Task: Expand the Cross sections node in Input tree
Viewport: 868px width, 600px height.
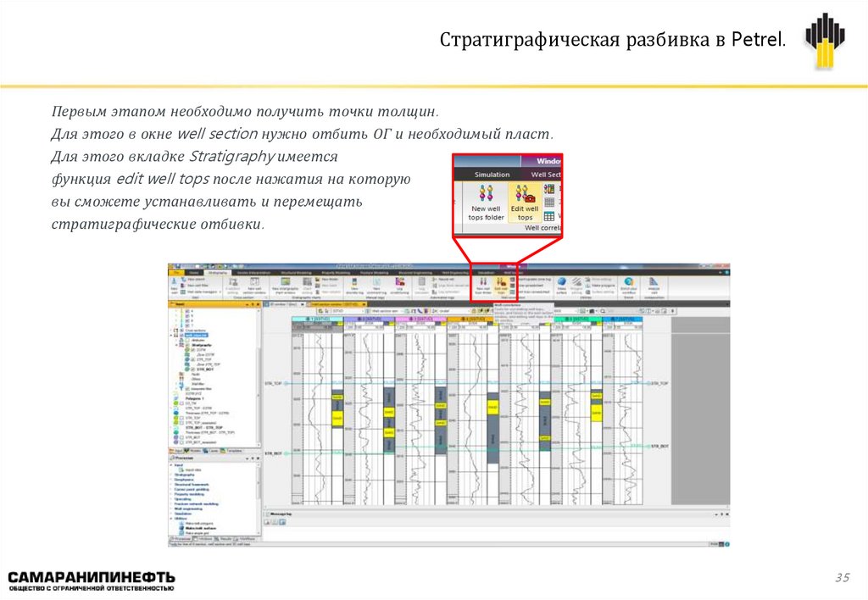Action: pyautogui.click(x=170, y=331)
